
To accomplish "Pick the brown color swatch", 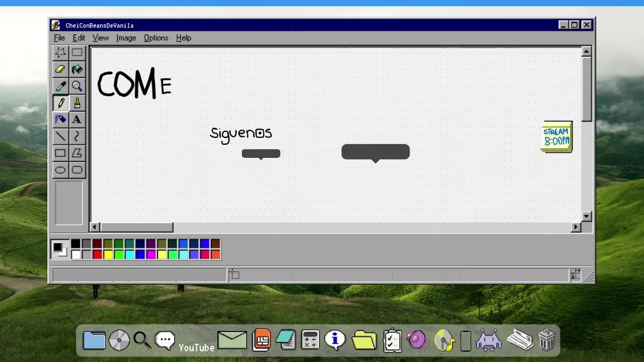I will 215,244.
